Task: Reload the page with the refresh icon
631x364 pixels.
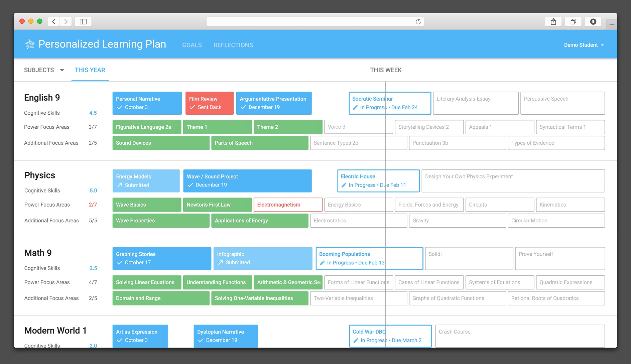Action: coord(418,22)
